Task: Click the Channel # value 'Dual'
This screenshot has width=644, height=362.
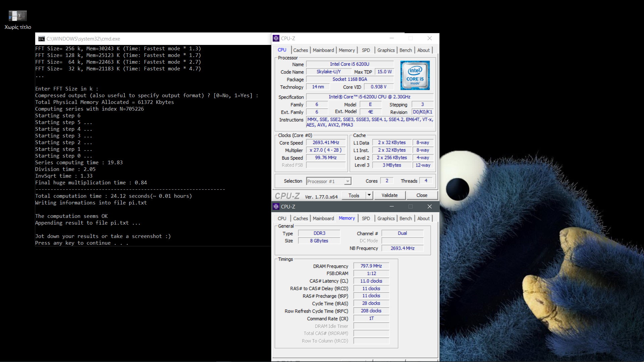Action: coord(402,233)
